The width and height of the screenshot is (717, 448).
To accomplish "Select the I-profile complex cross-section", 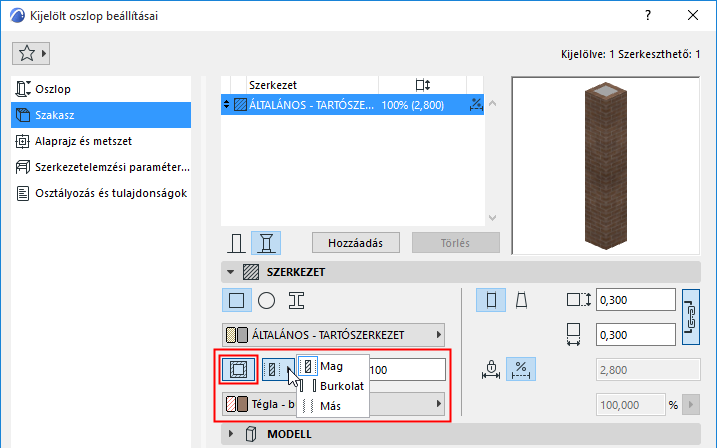I will click(296, 300).
